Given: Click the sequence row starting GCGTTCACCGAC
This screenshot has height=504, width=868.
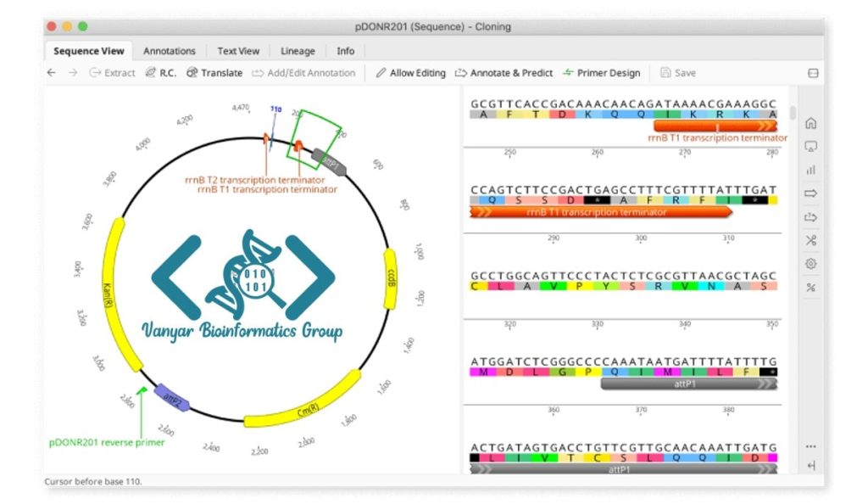Looking at the screenshot, I should pos(623,104).
